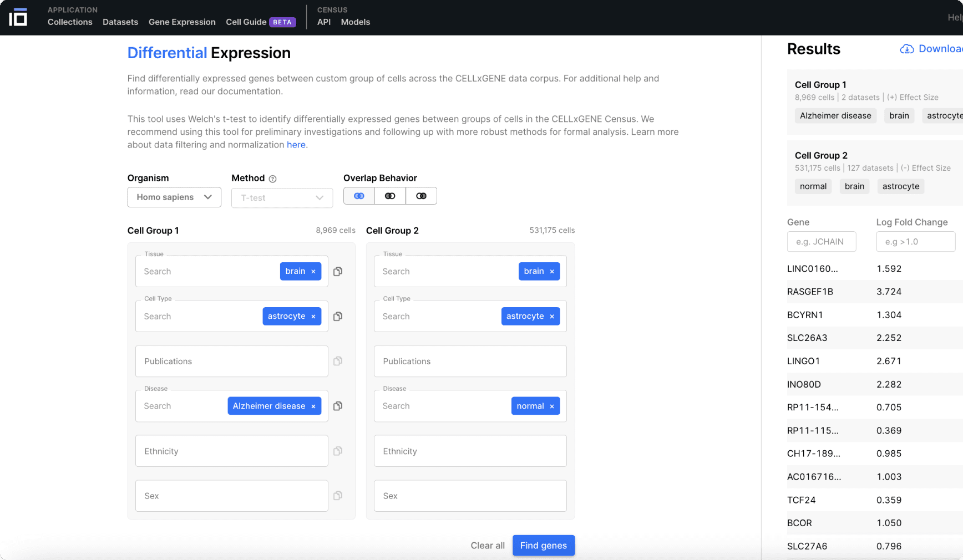963x560 pixels.
Task: Click the 'here' link about data filtering
Action: 296,144
